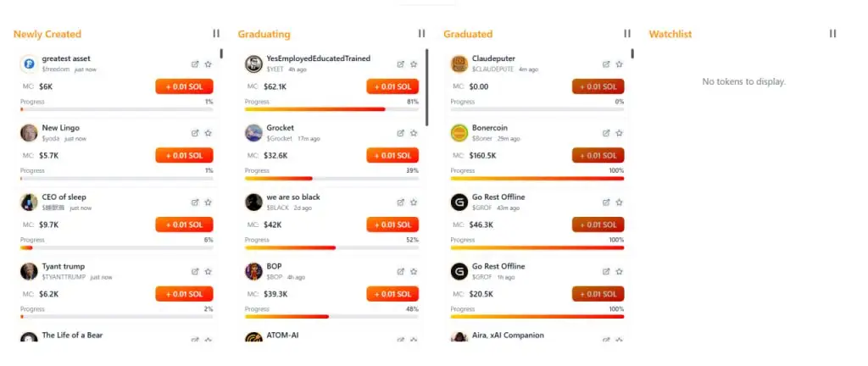868x366 pixels.
Task: Buy 0.01 SOL of Tyant trump
Action: 184,294
